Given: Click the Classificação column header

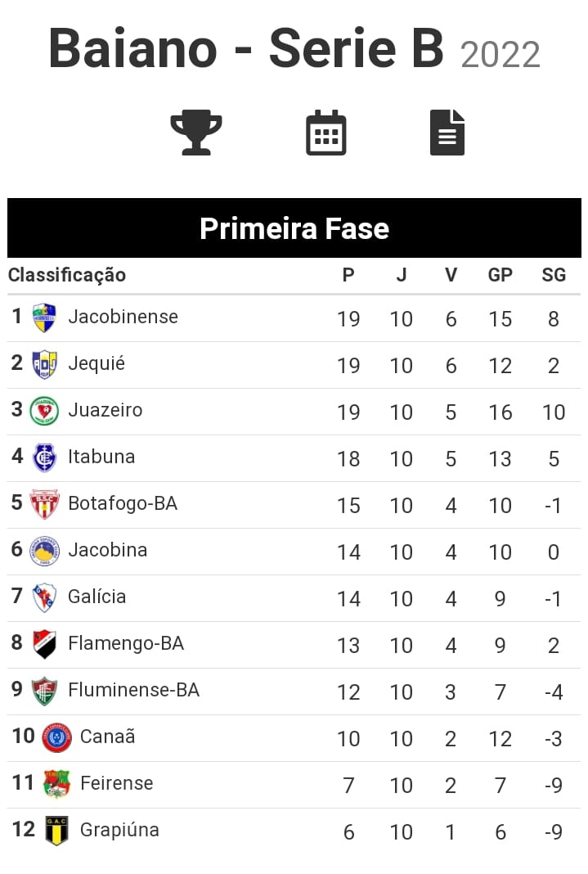Looking at the screenshot, I should coord(67,275).
